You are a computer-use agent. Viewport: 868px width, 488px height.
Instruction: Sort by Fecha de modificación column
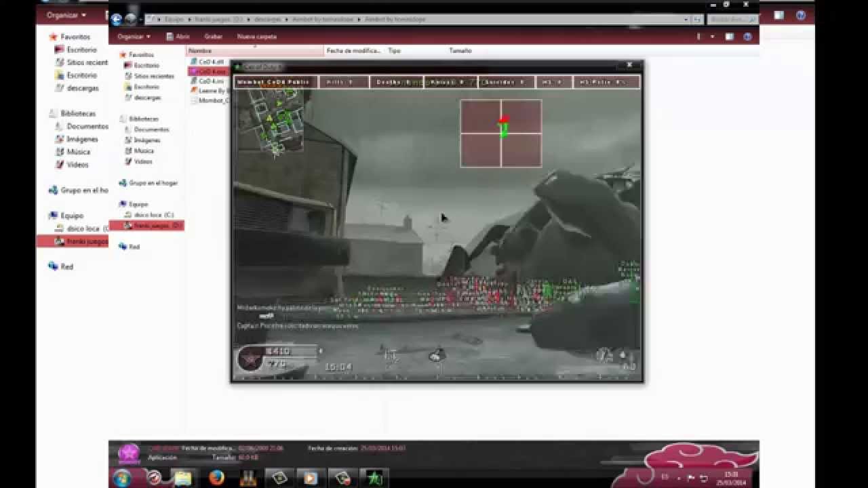tap(353, 51)
